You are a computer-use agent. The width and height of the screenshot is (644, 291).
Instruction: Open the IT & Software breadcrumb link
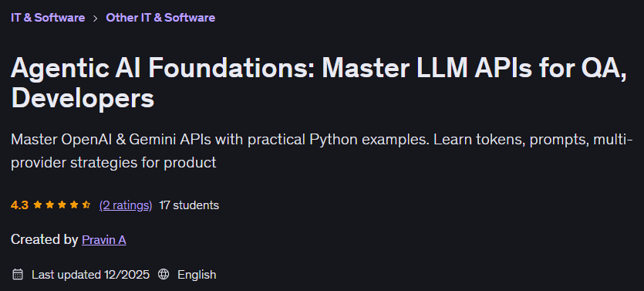point(48,18)
